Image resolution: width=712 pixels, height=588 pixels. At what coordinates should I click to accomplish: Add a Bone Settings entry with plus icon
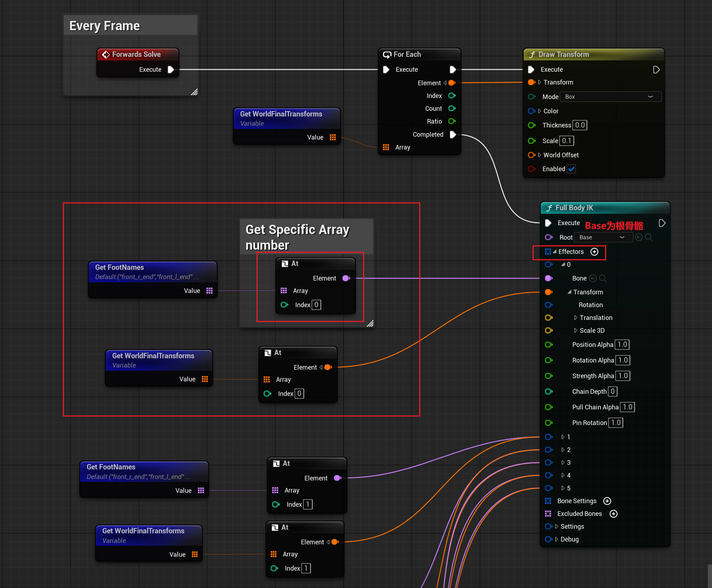607,501
